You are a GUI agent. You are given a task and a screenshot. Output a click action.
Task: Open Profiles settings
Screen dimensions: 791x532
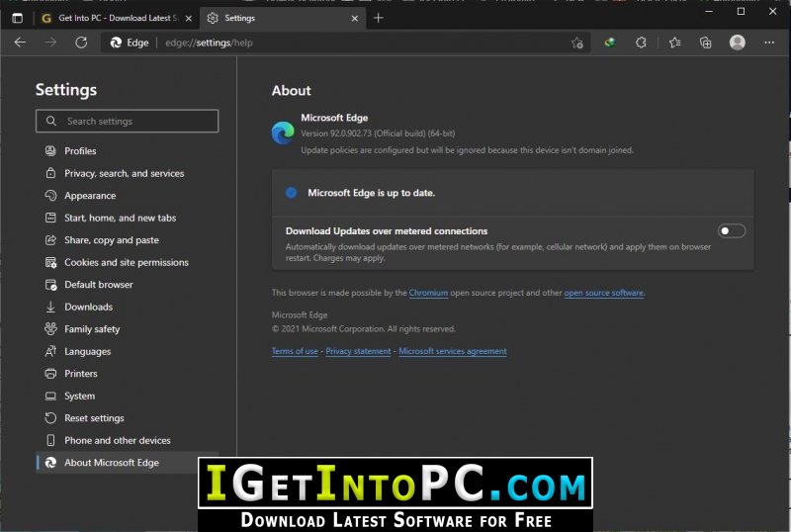coord(128,151)
